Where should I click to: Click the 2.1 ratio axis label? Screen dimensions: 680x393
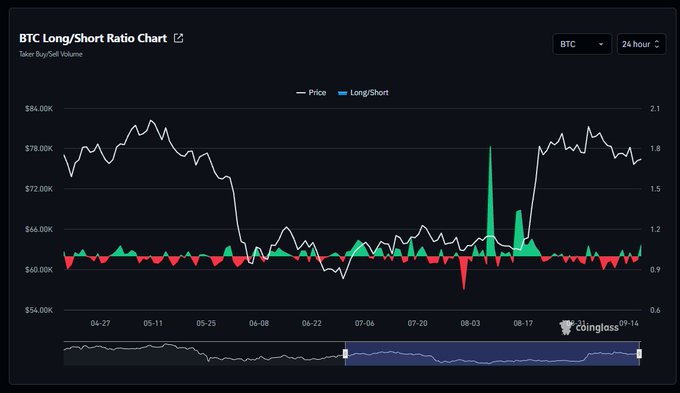[655, 108]
